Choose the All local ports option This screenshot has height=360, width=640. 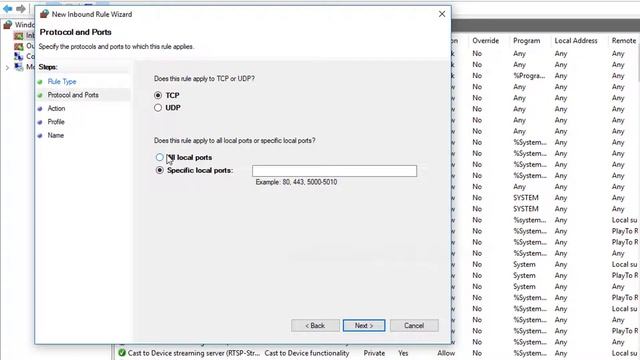click(160, 157)
